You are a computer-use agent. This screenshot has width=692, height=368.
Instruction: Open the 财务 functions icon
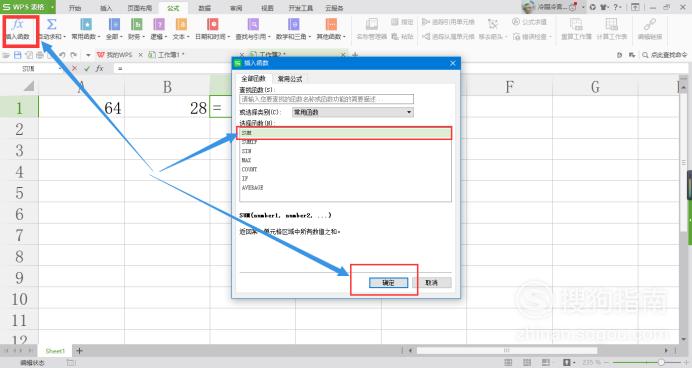(x=136, y=24)
